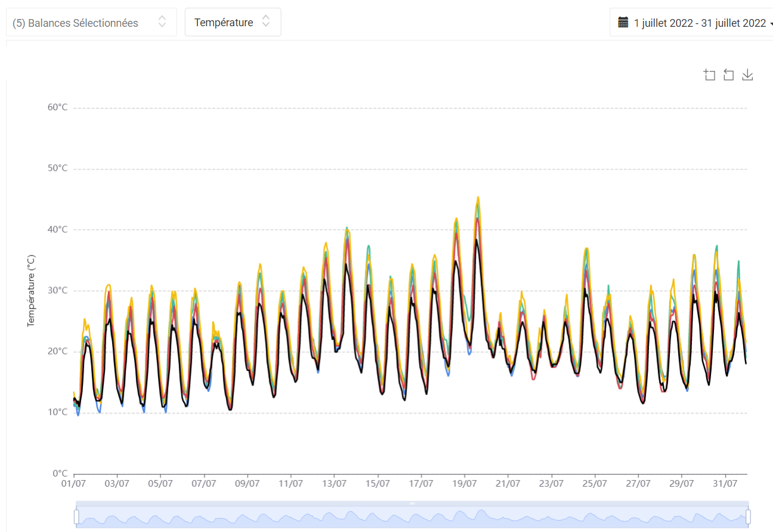Click the 25/07 date label
This screenshot has height=532, width=773.
595,484
